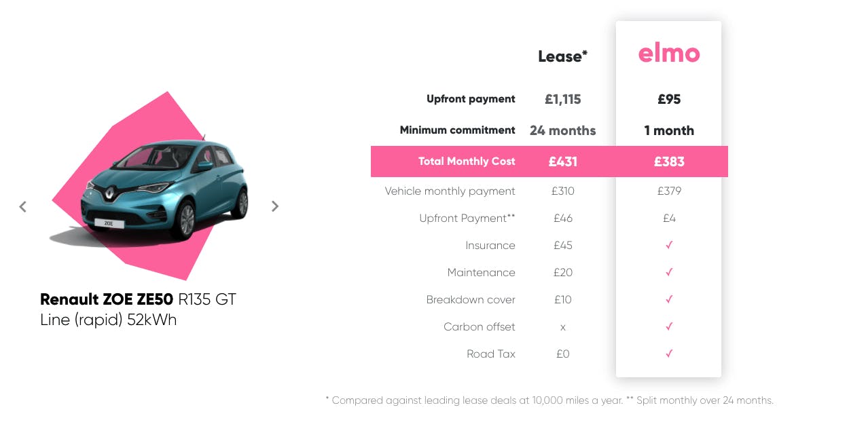Click the lease comparison footnote text
Image resolution: width=868 pixels, height=435 pixels.
(549, 400)
